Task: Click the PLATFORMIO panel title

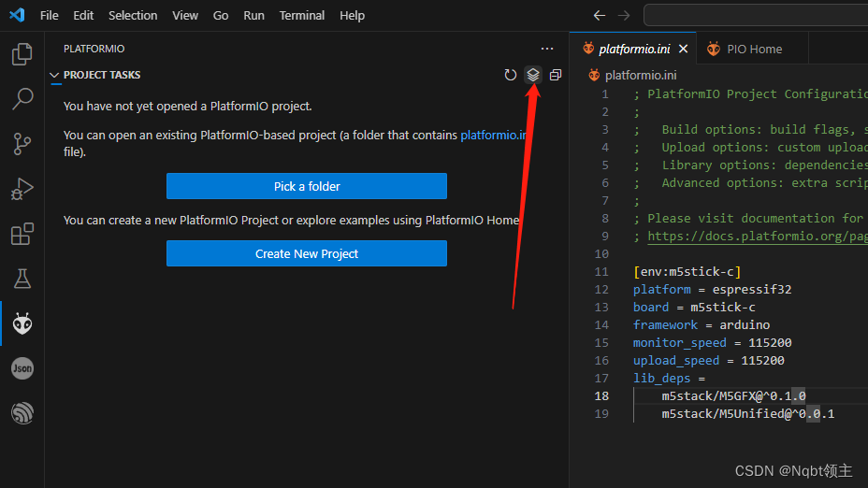Action: coord(94,49)
